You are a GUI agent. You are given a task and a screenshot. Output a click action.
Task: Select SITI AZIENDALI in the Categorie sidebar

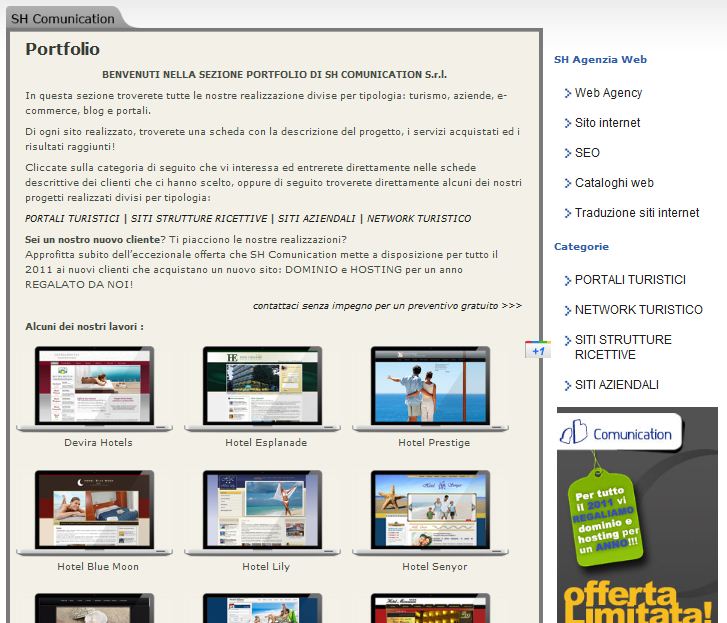click(616, 385)
